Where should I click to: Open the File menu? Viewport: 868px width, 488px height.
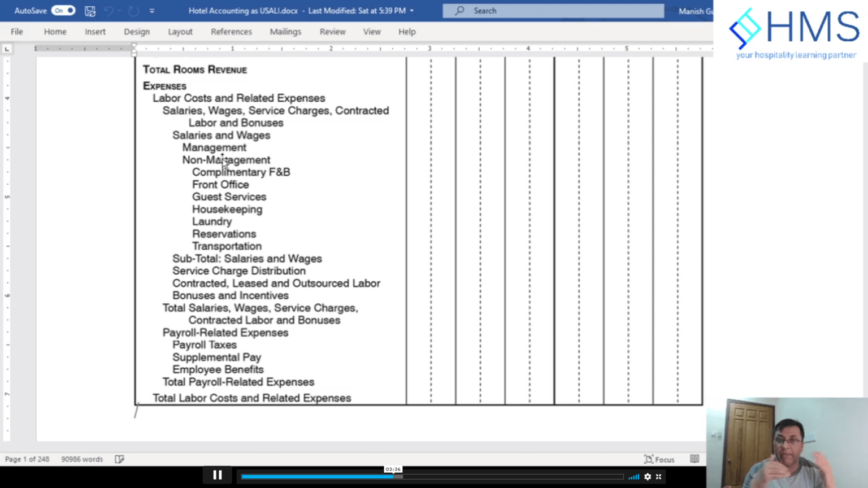point(17,32)
